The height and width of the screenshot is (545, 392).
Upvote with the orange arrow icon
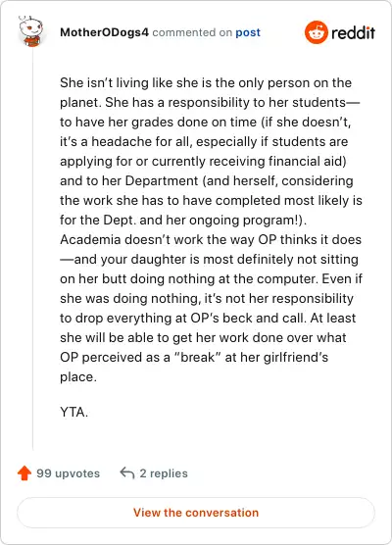tap(24, 473)
